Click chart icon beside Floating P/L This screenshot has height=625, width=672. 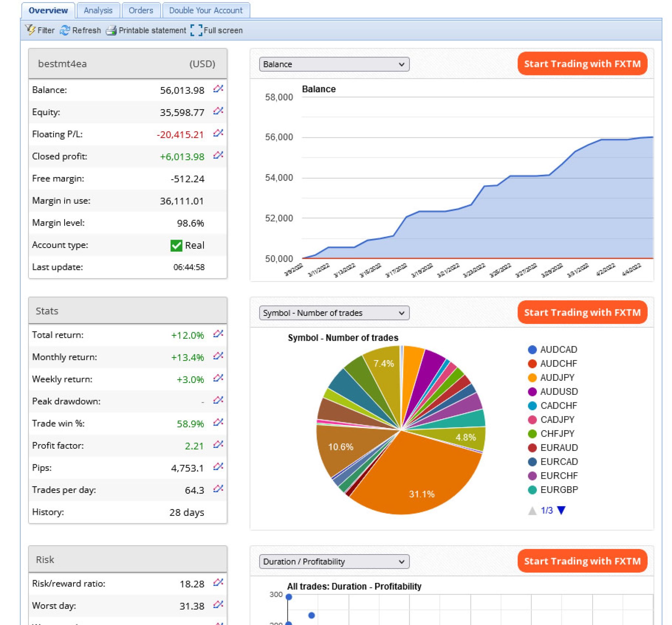tap(218, 133)
